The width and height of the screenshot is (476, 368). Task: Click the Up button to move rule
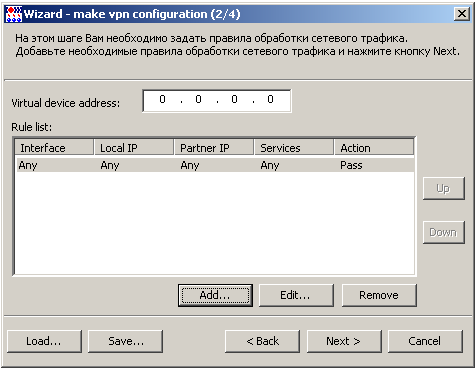pyautogui.click(x=444, y=189)
